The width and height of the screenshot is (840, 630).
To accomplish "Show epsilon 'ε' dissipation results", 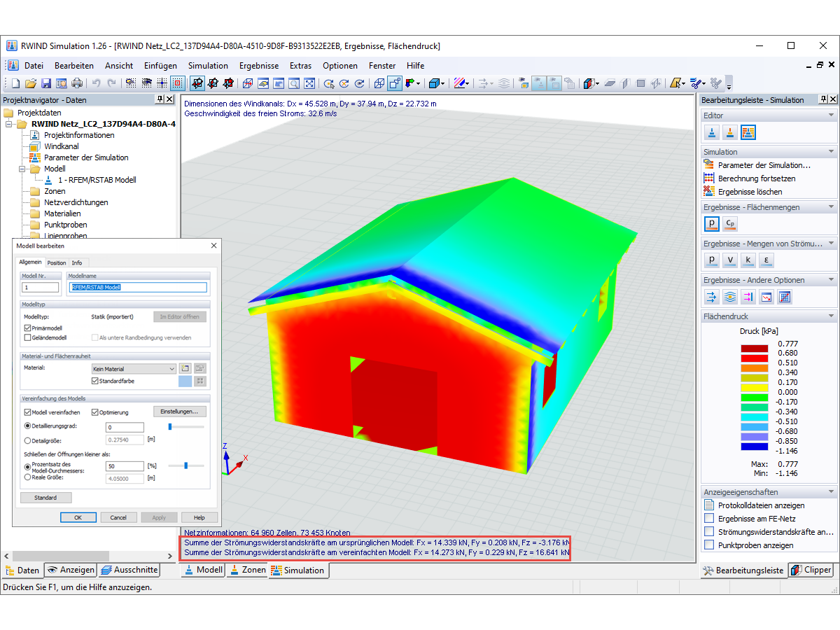I will (766, 260).
